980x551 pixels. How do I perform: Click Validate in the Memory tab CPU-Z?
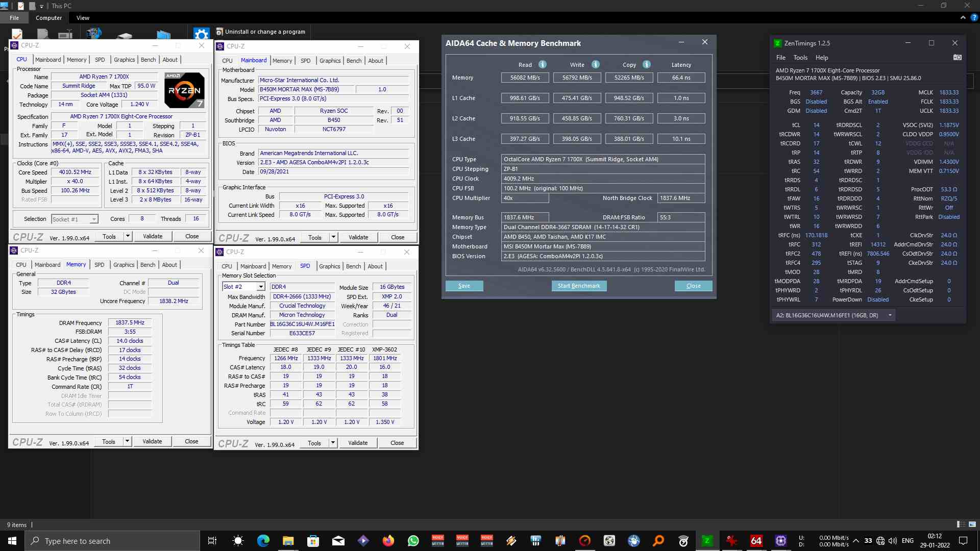tap(152, 441)
